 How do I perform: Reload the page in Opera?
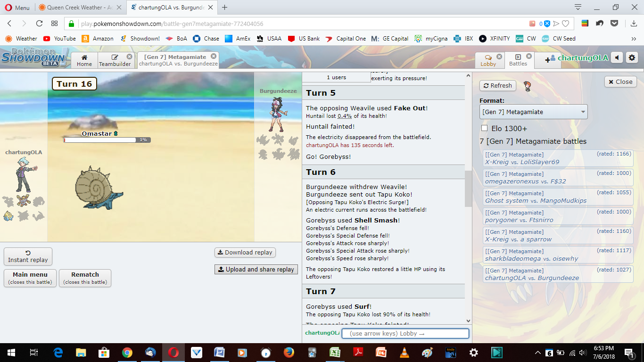coord(39,24)
